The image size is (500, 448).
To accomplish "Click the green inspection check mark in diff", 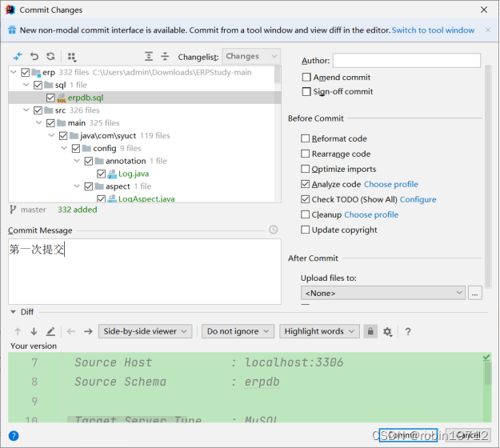I will click(486, 358).
